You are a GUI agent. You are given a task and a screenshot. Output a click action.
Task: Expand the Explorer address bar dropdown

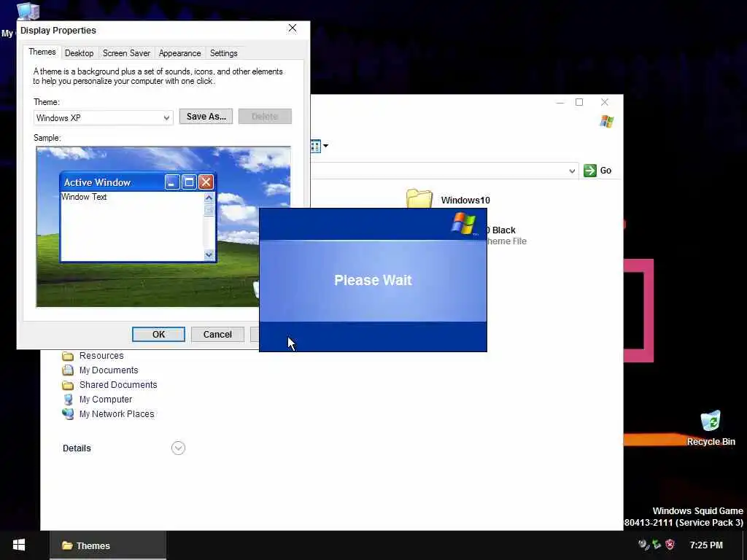(572, 171)
